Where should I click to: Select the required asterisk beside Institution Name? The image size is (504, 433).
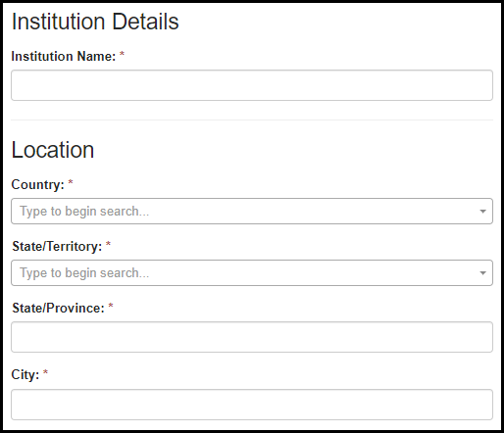pos(122,54)
